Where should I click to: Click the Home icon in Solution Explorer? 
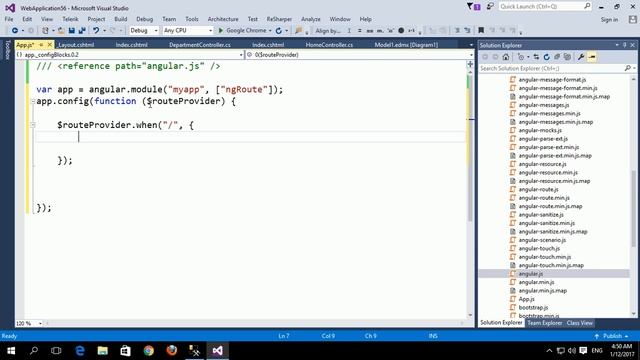pyautogui.click(x=506, y=57)
